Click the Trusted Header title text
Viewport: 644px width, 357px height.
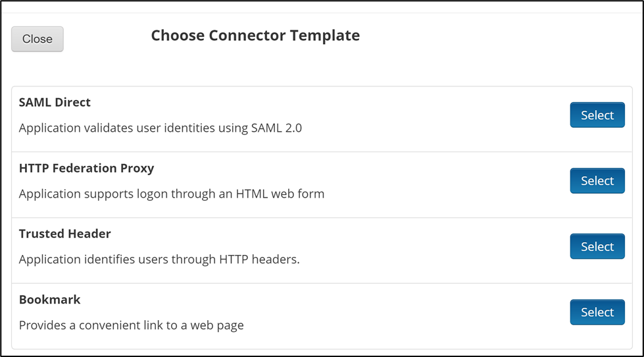(x=64, y=234)
